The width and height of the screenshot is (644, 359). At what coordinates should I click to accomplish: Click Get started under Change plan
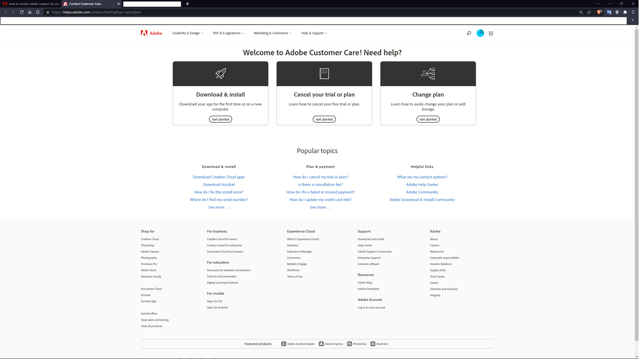(428, 119)
